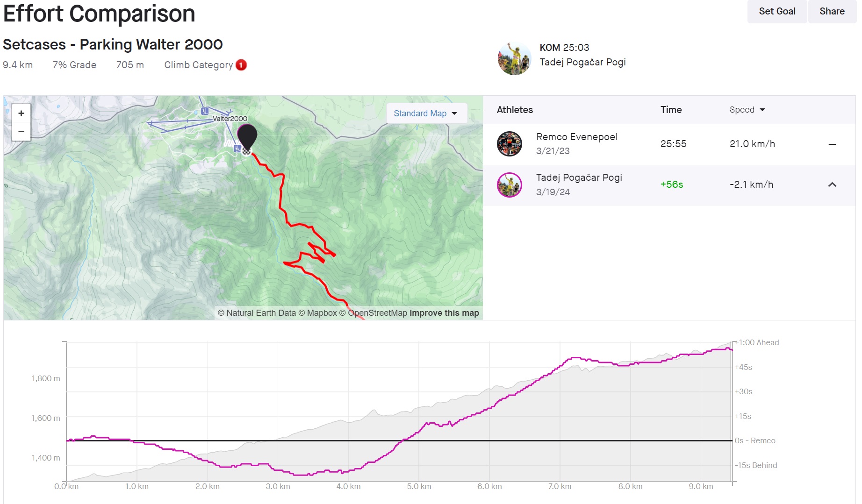Image resolution: width=862 pixels, height=504 pixels.
Task: Remove Remco Evenepoel row with minus icon
Action: coord(832,144)
